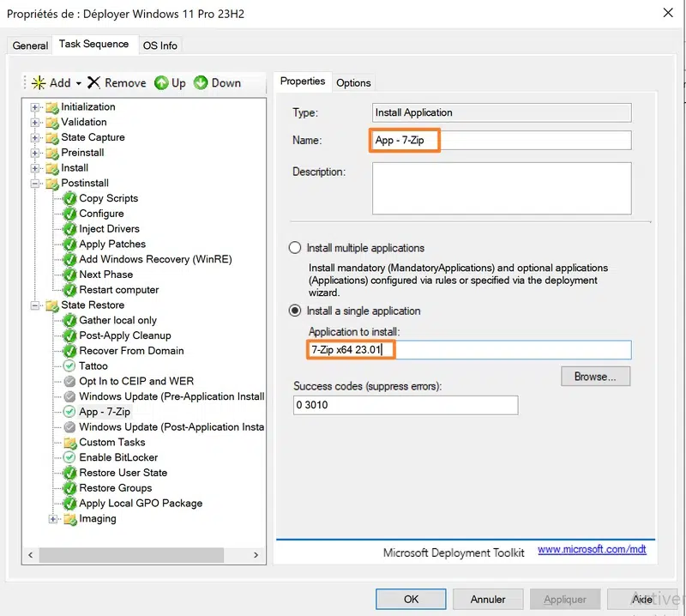The width and height of the screenshot is (686, 616).
Task: Select the Enable BitLocker step icon
Action: 69,458
